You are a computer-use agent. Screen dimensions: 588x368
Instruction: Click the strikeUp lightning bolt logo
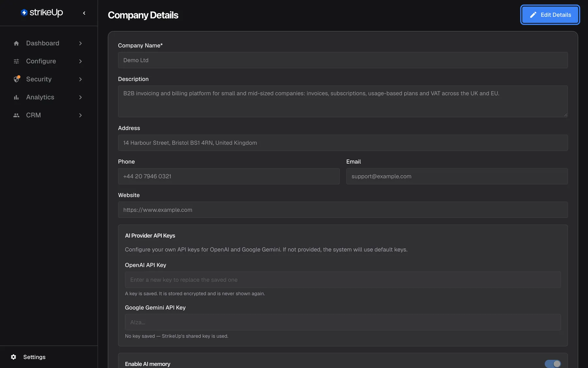pyautogui.click(x=24, y=12)
